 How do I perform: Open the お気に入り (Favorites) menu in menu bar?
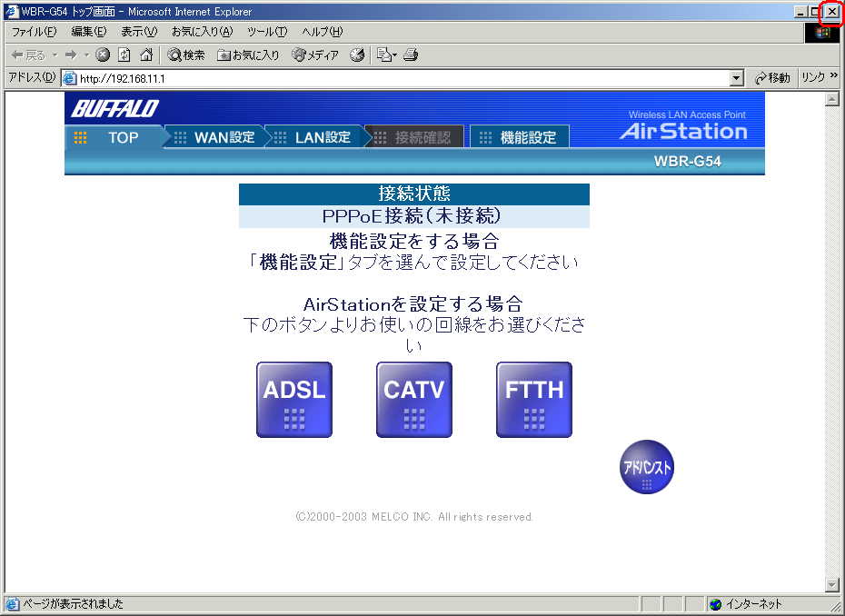tap(202, 32)
